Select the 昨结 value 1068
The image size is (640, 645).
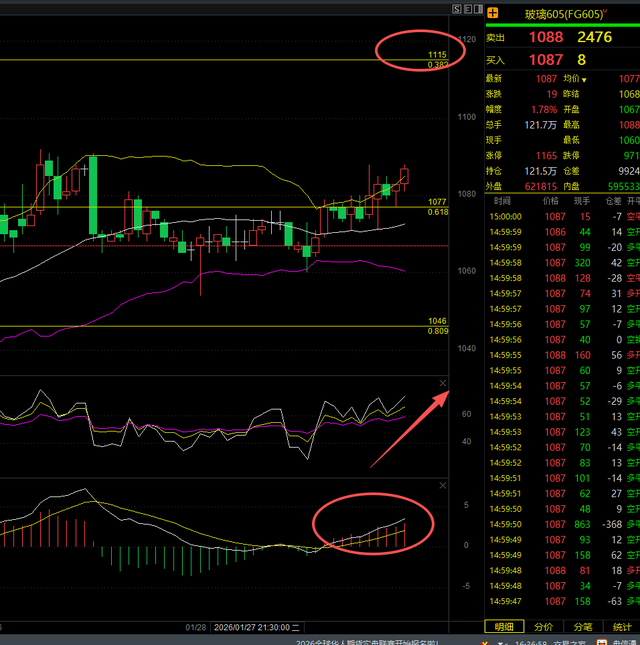click(x=629, y=94)
